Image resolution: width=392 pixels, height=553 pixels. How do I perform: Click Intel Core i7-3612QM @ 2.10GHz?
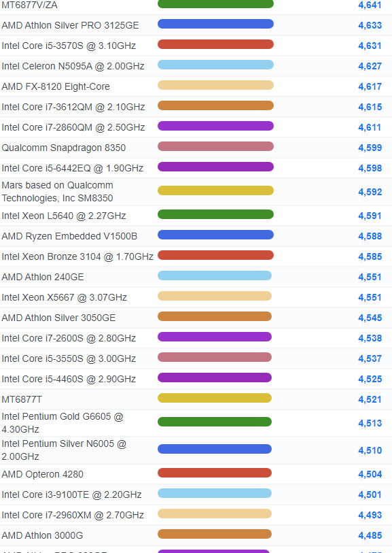[73, 107]
